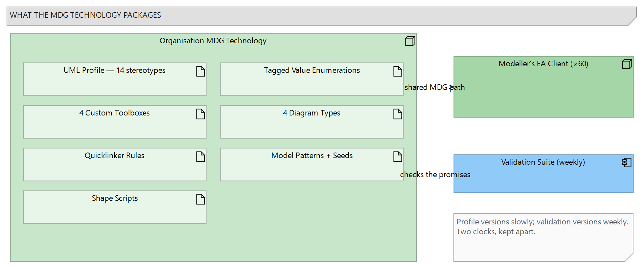Click the artifact icon on 4 Custom Toolboxes

[200, 114]
